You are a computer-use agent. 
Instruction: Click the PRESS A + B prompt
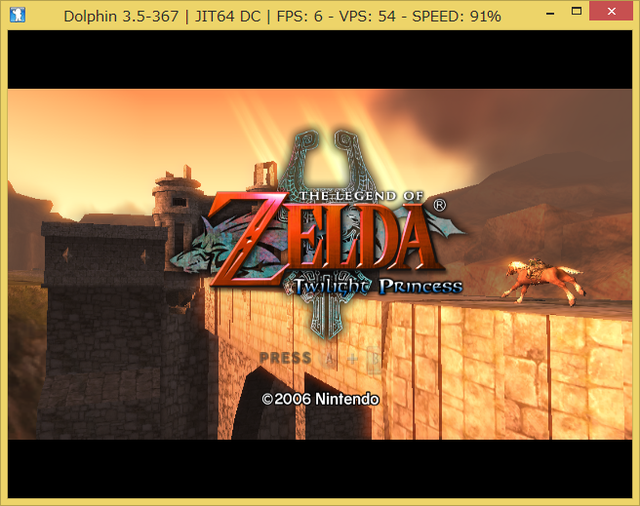coord(320,359)
